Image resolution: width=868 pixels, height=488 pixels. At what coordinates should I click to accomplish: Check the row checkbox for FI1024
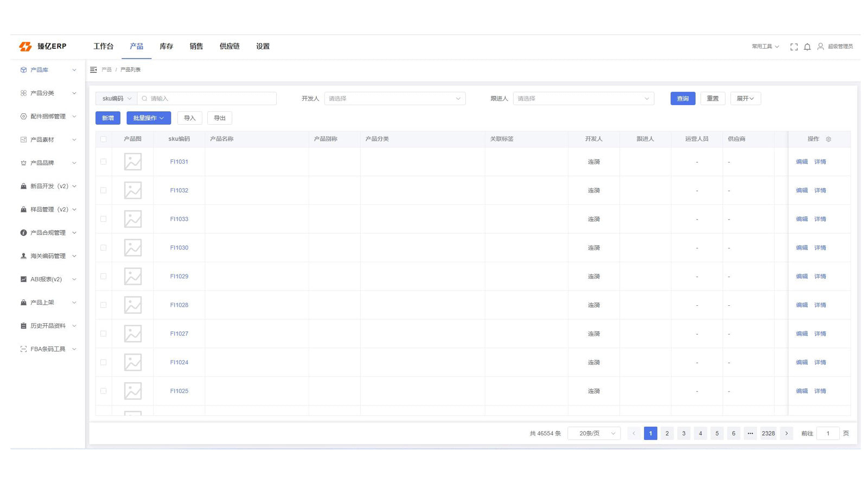click(104, 362)
